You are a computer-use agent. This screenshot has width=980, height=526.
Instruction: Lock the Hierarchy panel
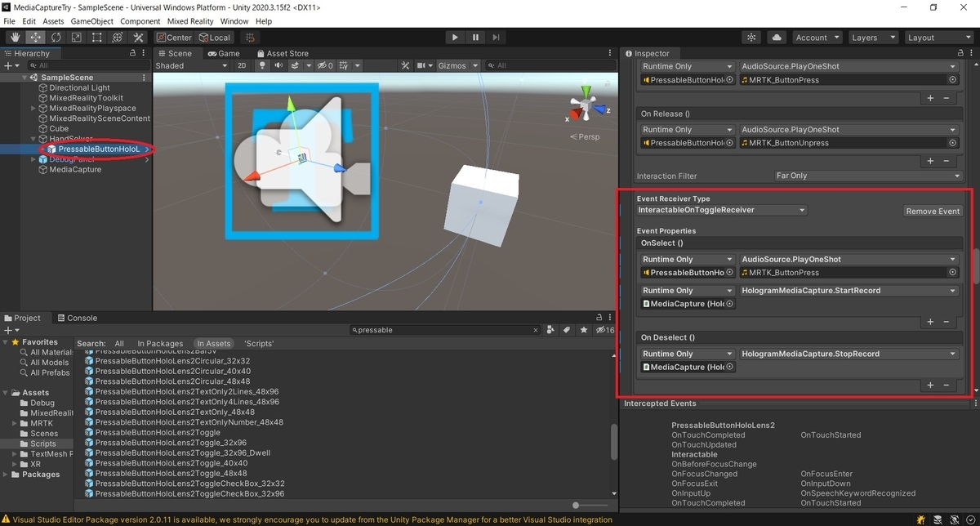click(133, 54)
